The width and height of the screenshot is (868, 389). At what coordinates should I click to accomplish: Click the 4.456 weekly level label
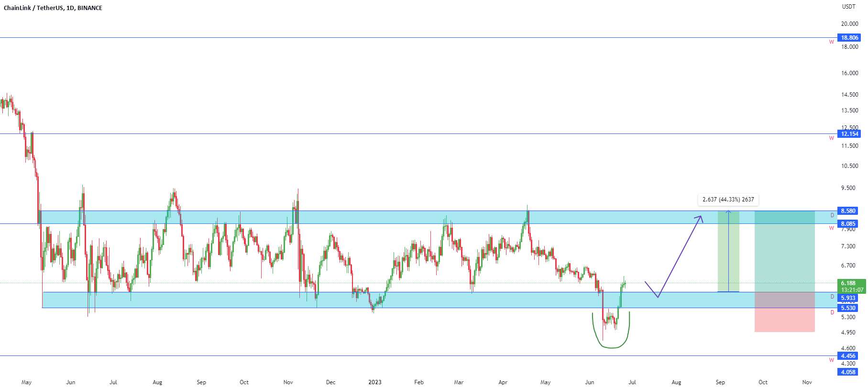[848, 356]
